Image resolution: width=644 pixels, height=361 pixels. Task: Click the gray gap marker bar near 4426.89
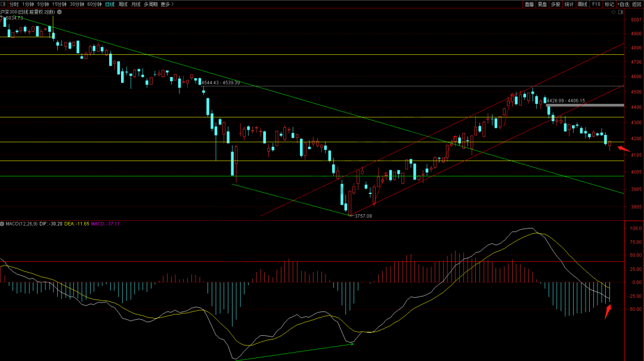point(584,106)
